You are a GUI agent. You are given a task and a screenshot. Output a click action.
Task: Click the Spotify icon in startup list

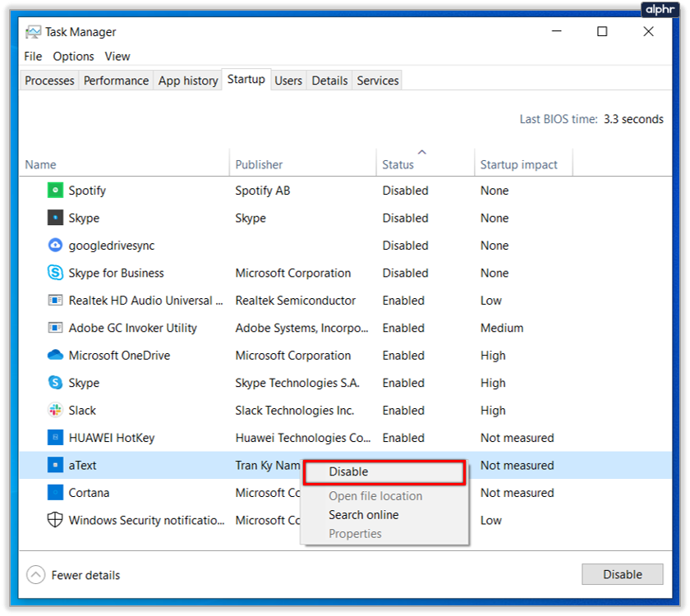(55, 191)
